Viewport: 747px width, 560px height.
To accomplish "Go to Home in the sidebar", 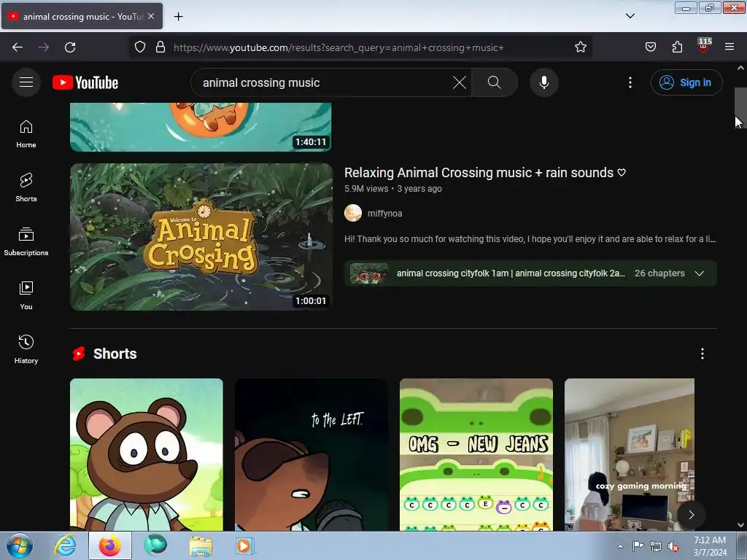I will (x=26, y=134).
